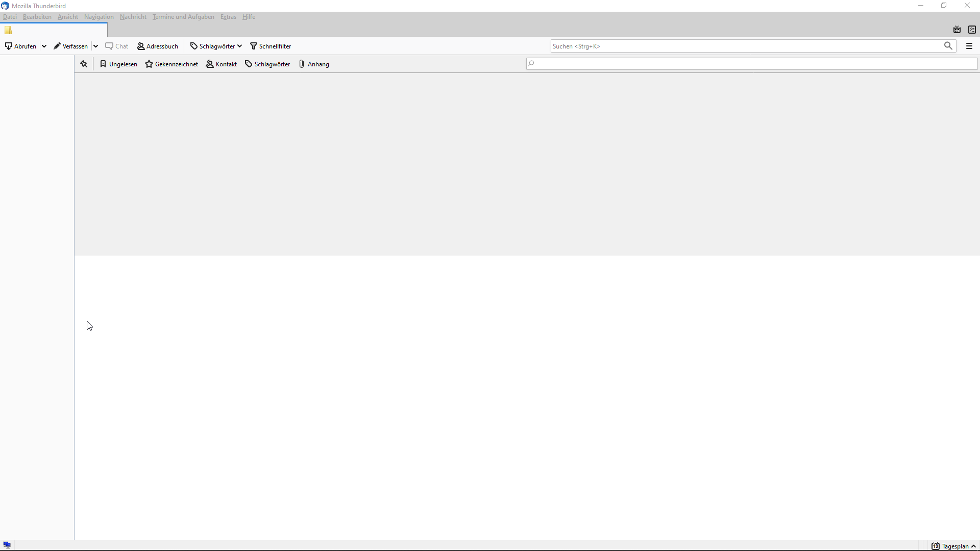This screenshot has width=980, height=551.
Task: Open the Ansicht menu
Action: coord(68,17)
